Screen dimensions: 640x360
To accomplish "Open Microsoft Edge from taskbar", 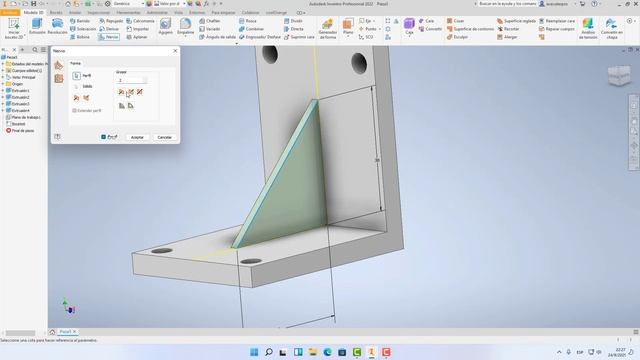I will click(x=327, y=352).
